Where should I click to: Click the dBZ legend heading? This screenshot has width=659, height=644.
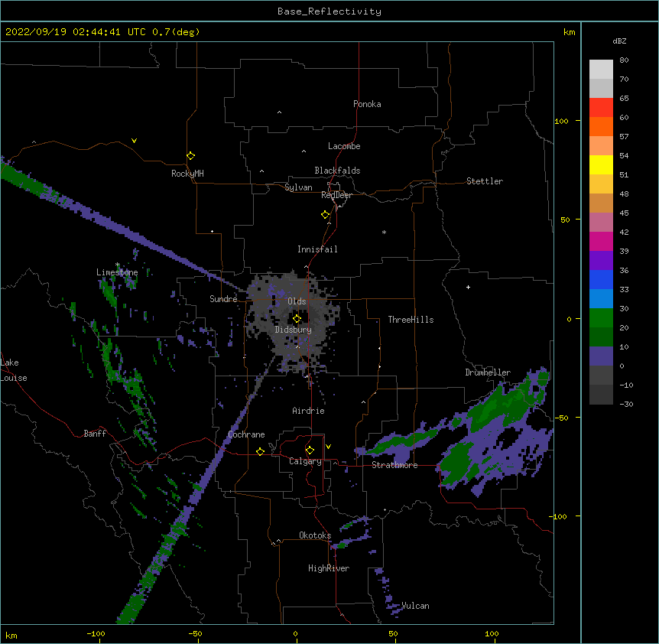pyautogui.click(x=619, y=41)
